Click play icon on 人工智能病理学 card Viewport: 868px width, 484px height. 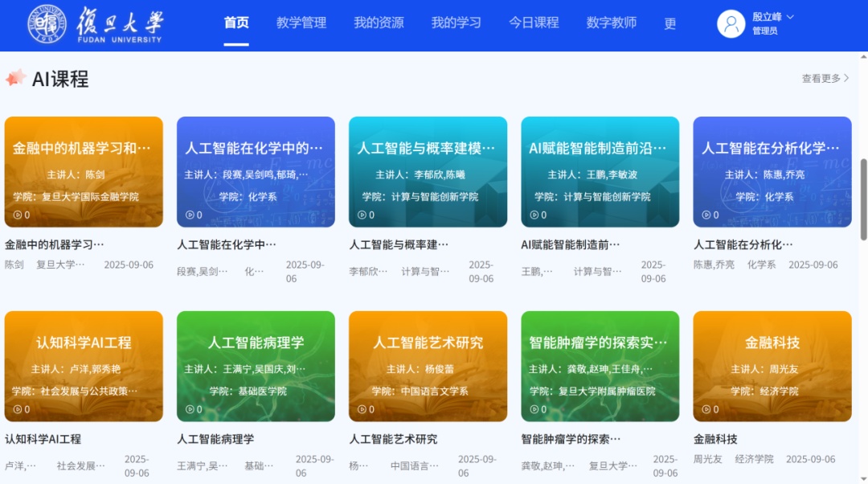(x=188, y=408)
